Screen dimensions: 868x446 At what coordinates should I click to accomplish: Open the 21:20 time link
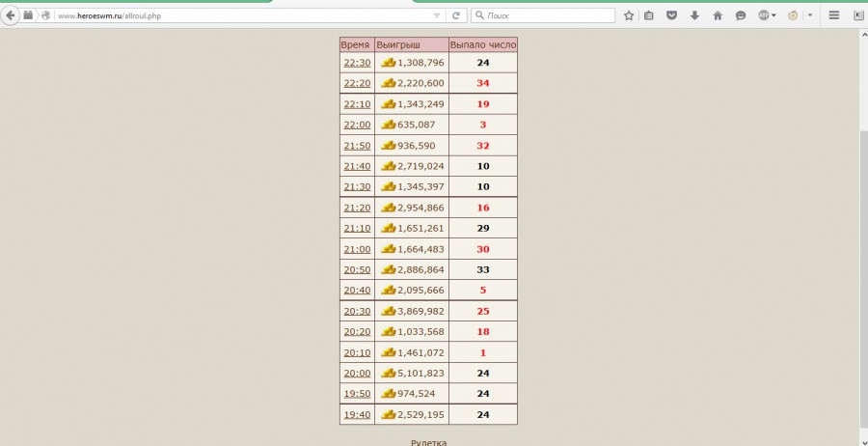357,208
